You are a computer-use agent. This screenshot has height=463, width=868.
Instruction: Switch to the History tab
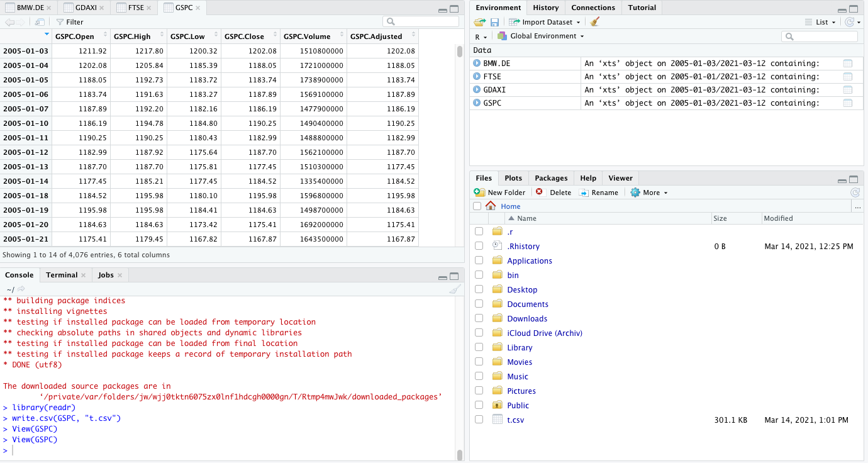[545, 8]
